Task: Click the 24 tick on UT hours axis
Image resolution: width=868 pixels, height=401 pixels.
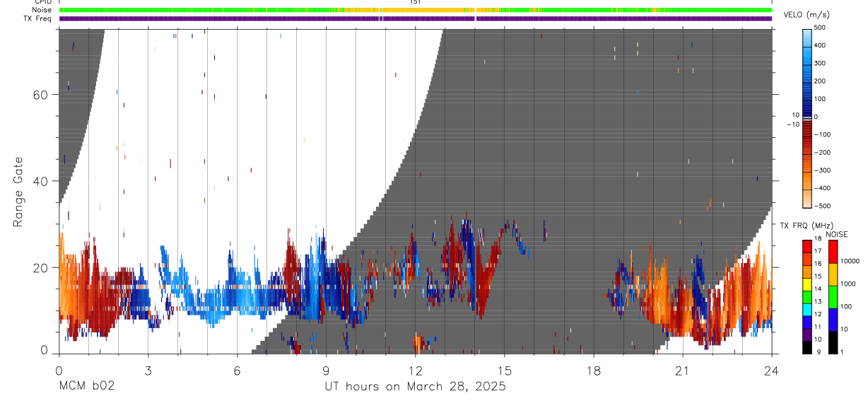Action: 771,370
